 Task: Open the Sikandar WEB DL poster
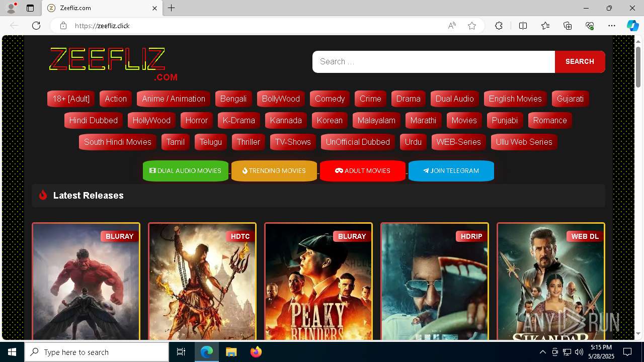551,282
